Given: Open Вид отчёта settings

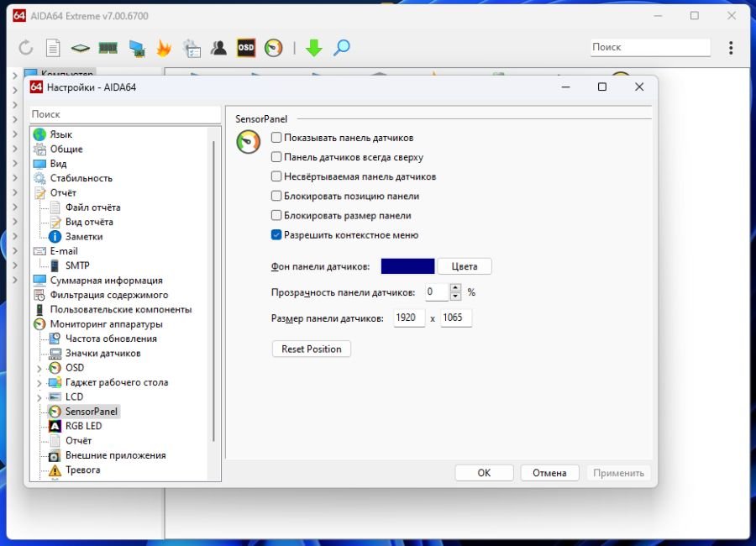Looking at the screenshot, I should click(89, 222).
